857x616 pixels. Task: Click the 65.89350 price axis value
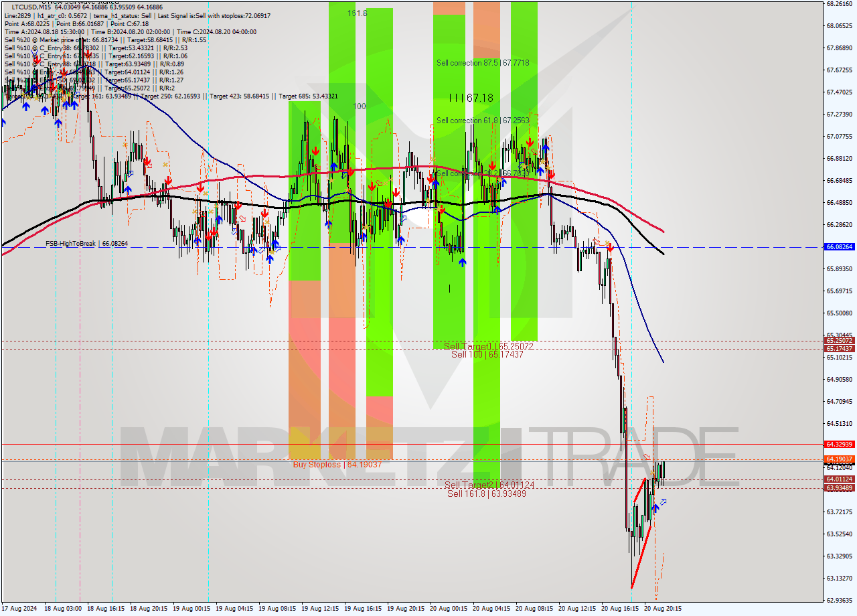click(x=840, y=268)
